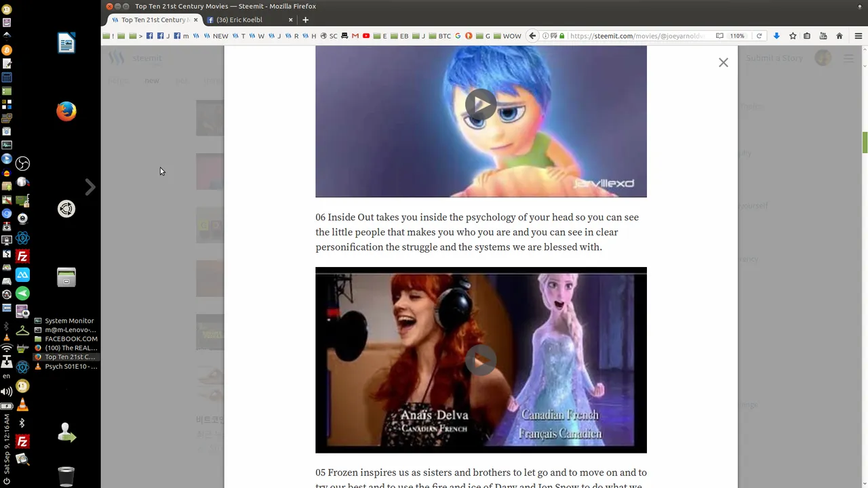Reset the 110% zoom level

[737, 36]
